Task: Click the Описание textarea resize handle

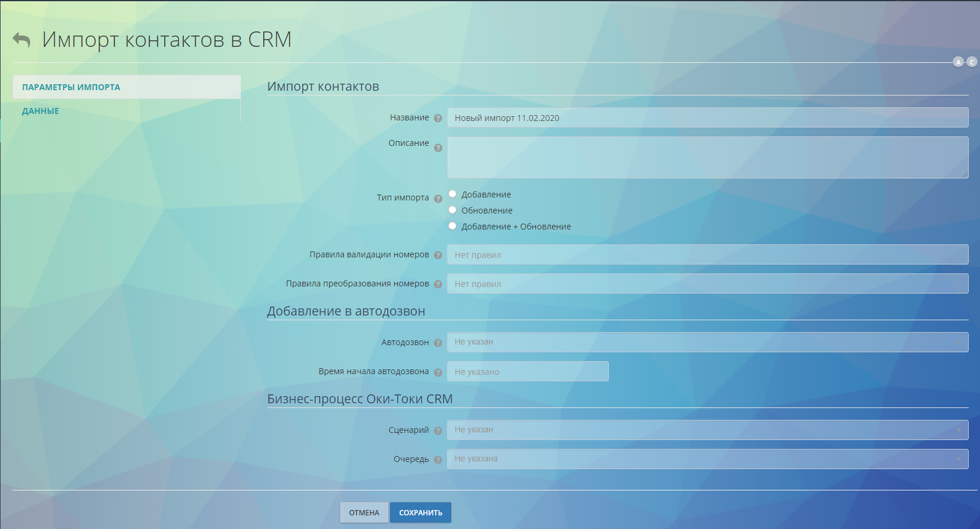Action: pyautogui.click(x=965, y=174)
